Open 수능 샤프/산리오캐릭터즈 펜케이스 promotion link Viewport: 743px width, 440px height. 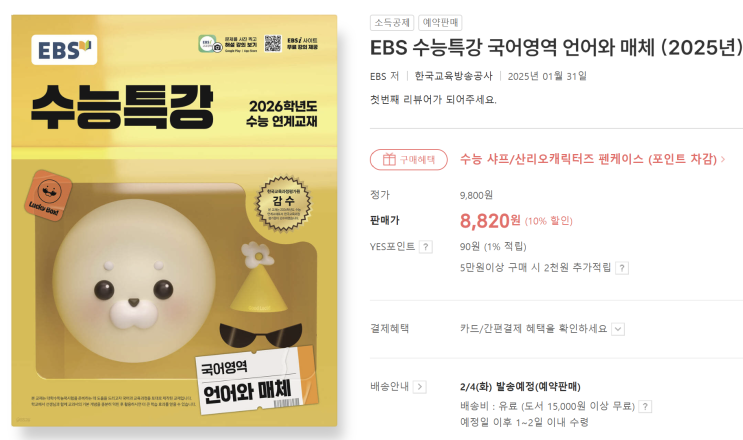tap(589, 159)
